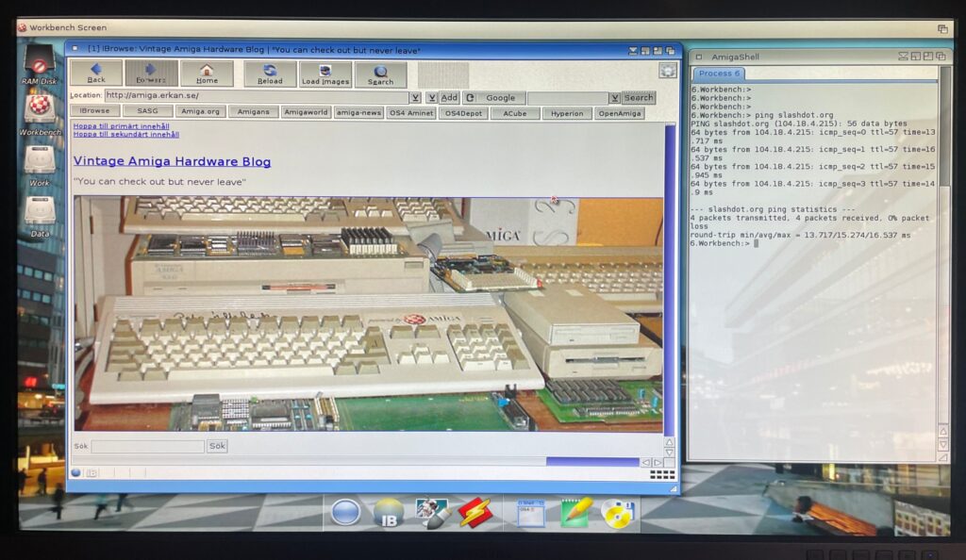The width and height of the screenshot is (966, 560).
Task: Open the Data drive icon
Action: 40,217
